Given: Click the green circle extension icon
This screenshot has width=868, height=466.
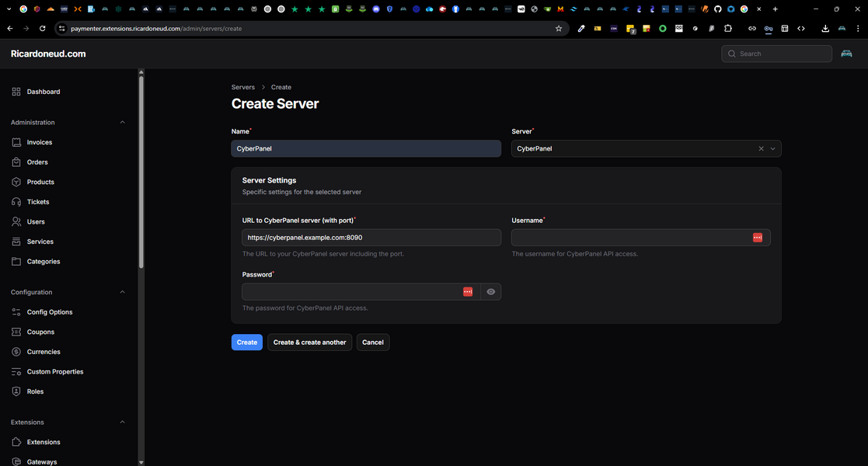Looking at the screenshot, I should (663, 28).
